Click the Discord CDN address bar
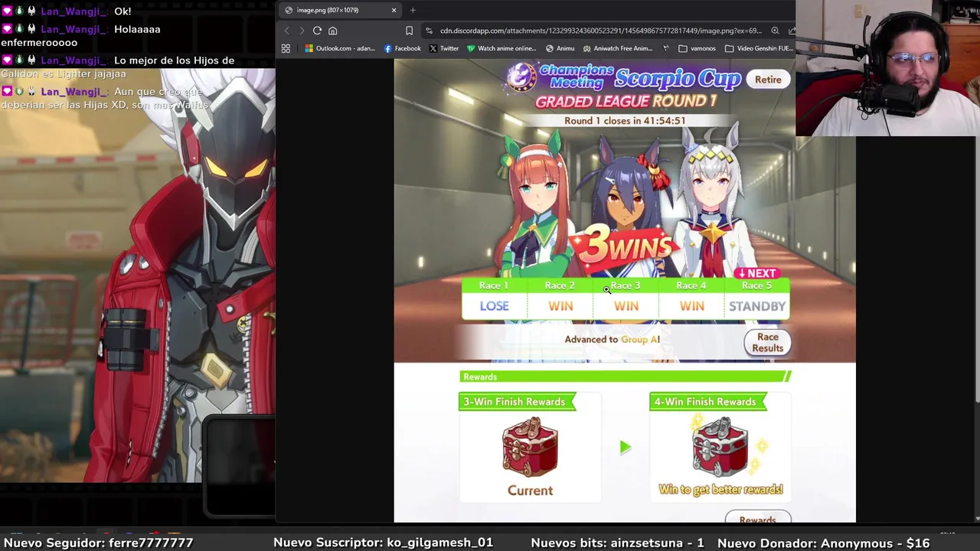Image resolution: width=980 pixels, height=551 pixels. tap(601, 31)
